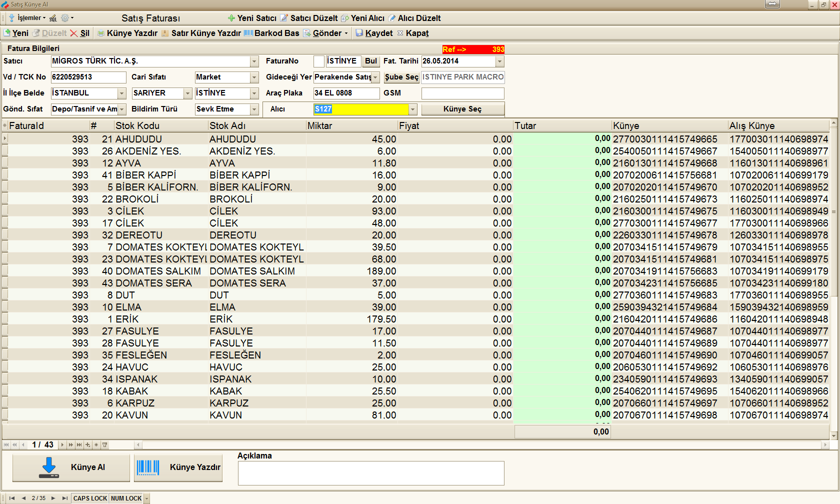The image size is (840, 504).
Task: Add a new seller with Yeni Satıcı
Action: click(x=252, y=18)
